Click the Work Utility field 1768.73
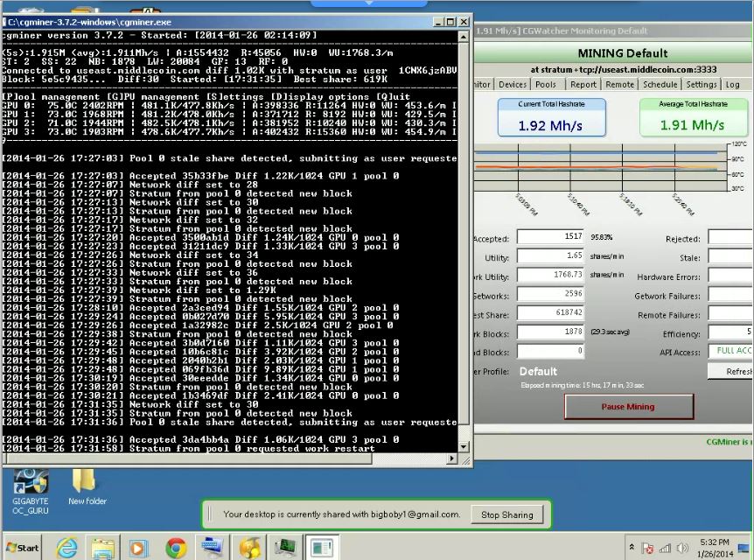 [x=550, y=275]
